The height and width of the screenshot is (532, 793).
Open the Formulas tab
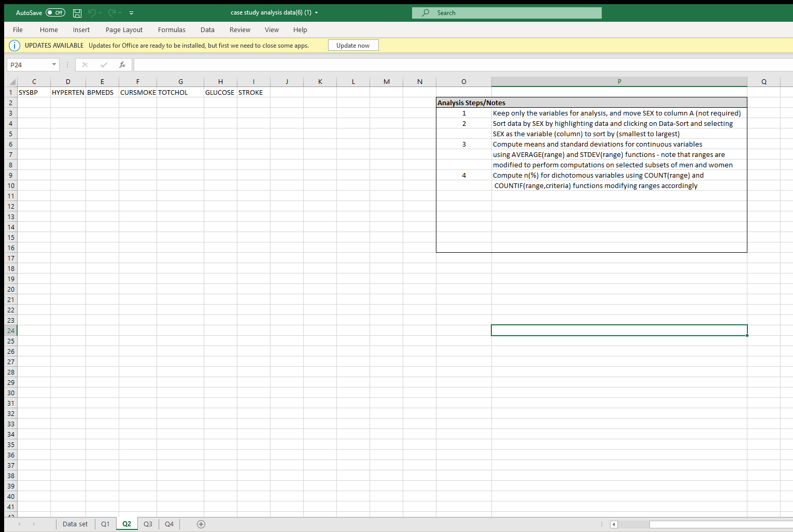pos(172,30)
